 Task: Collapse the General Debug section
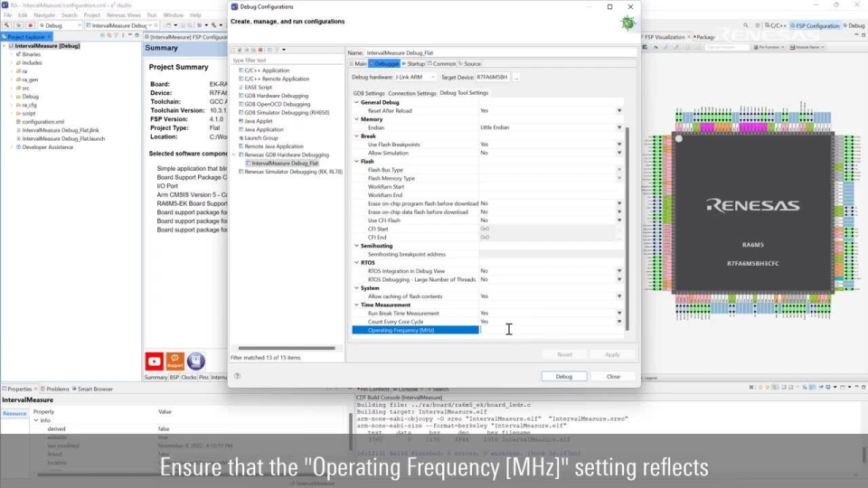tap(355, 102)
